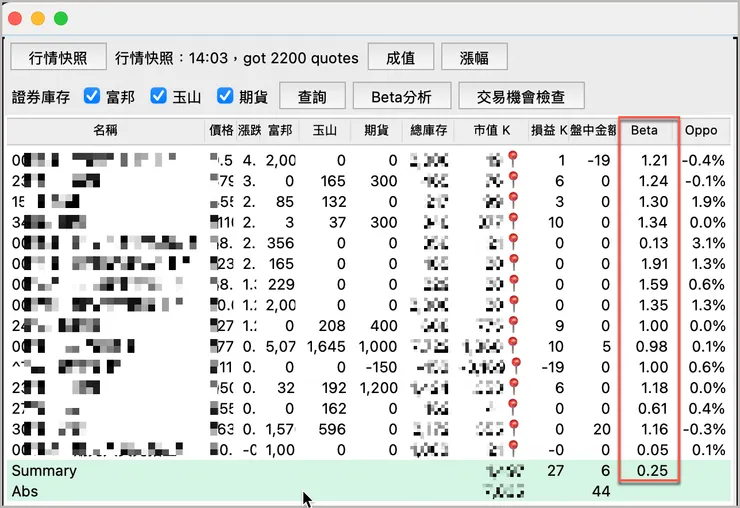This screenshot has width=740, height=508.
Task: Click Abs 盤中金額 value 44
Action: 601,491
